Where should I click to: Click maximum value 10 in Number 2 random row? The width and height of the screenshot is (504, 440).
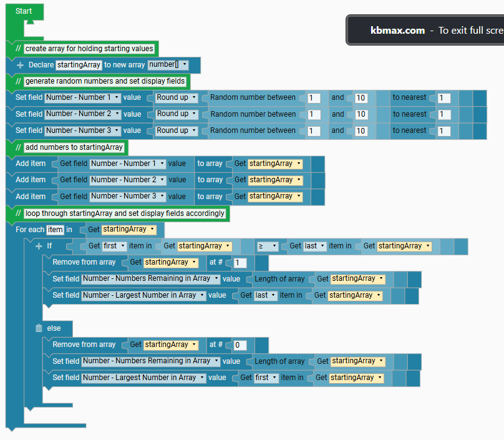click(361, 114)
